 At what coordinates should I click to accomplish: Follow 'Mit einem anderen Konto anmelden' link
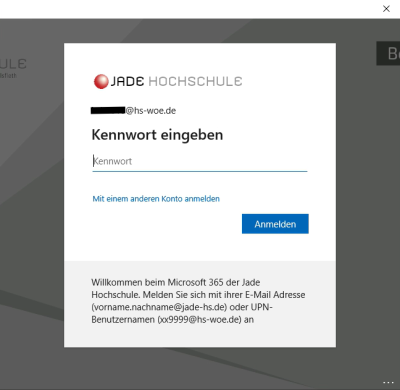tap(156, 199)
